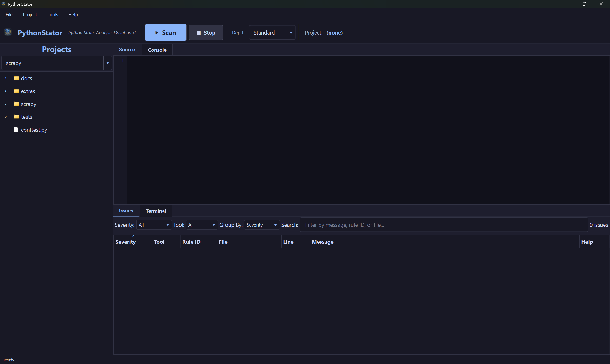Switch to the Source tab
The height and width of the screenshot is (364, 610).
point(127,50)
